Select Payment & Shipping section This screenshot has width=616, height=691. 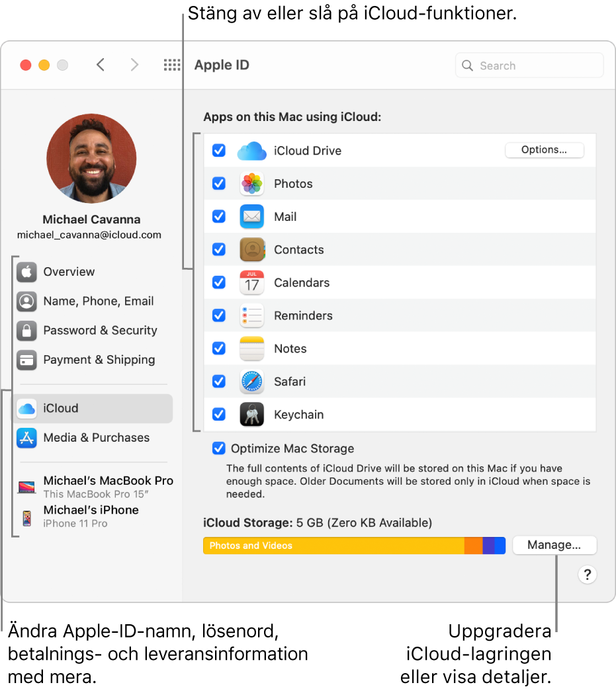tap(99, 360)
